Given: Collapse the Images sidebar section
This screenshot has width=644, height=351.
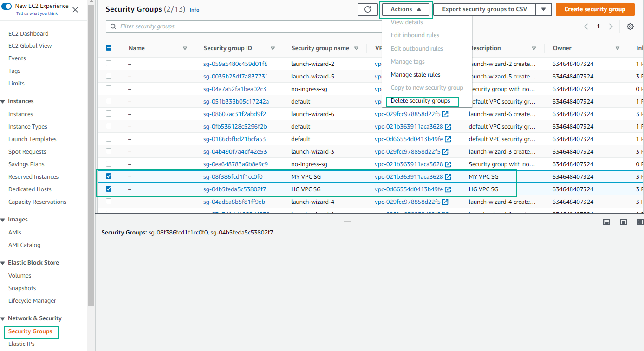Looking at the screenshot, I should coord(3,220).
